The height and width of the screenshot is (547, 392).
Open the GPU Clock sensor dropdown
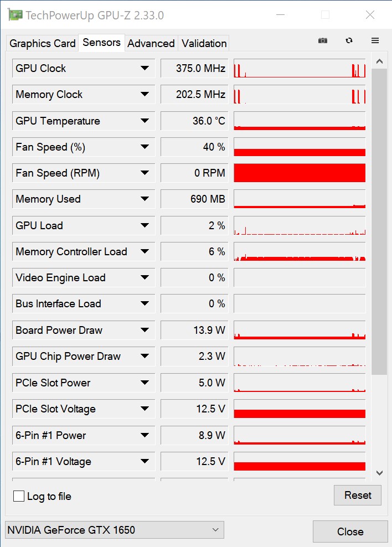pyautogui.click(x=145, y=69)
